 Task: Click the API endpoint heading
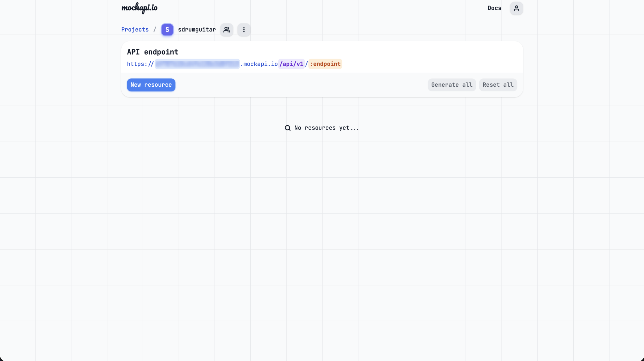(x=153, y=52)
